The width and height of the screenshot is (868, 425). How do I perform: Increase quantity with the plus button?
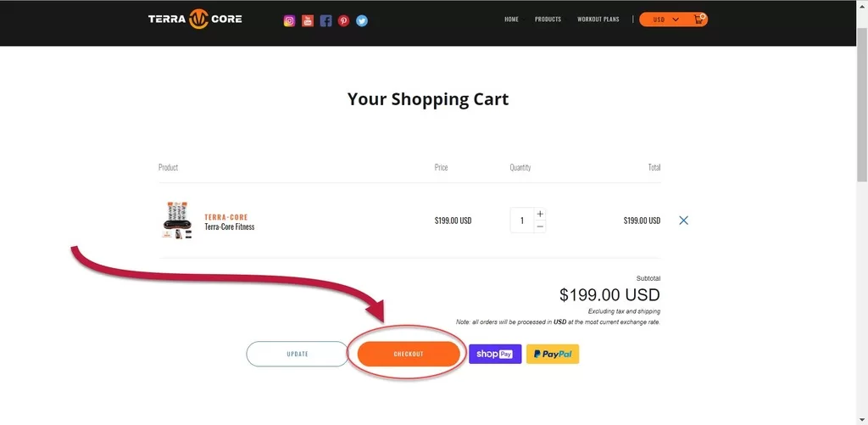click(x=541, y=214)
